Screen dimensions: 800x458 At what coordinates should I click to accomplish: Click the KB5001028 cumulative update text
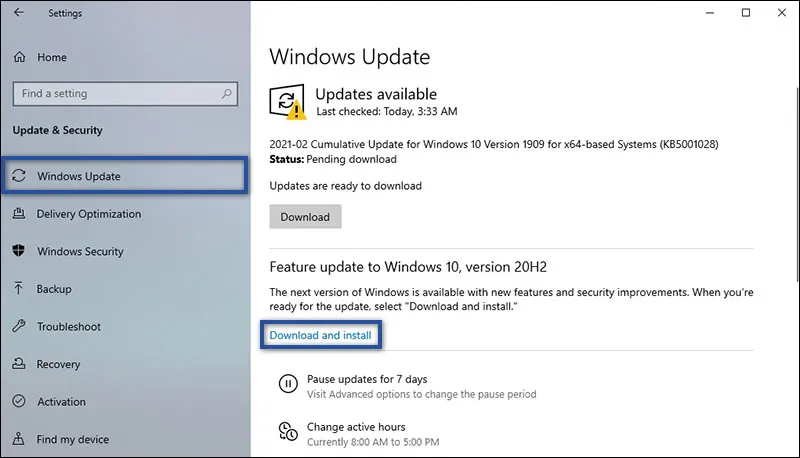point(494,144)
